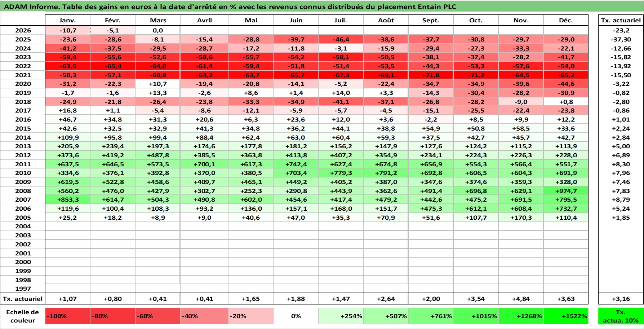Select the 2011 year row label

coord(23,164)
